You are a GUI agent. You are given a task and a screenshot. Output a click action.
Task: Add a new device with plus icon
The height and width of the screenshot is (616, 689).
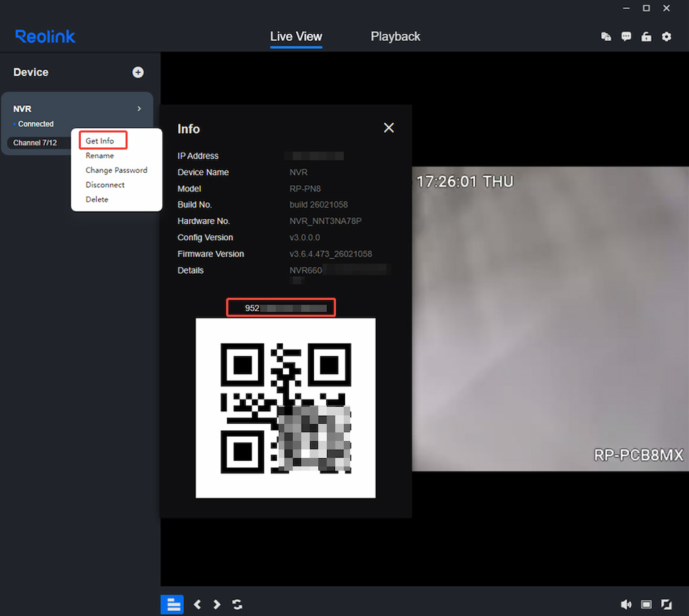point(138,72)
